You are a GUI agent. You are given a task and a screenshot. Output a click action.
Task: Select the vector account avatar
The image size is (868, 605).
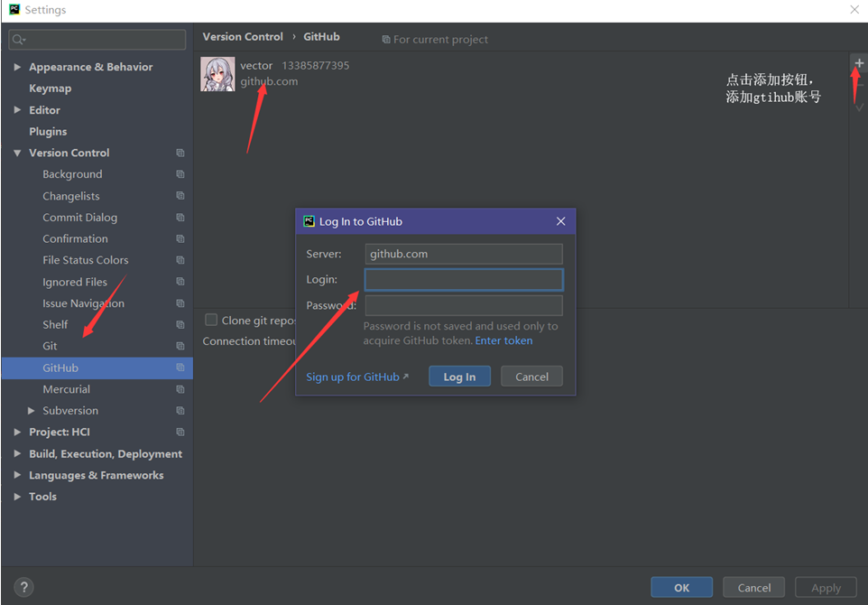[x=217, y=74]
